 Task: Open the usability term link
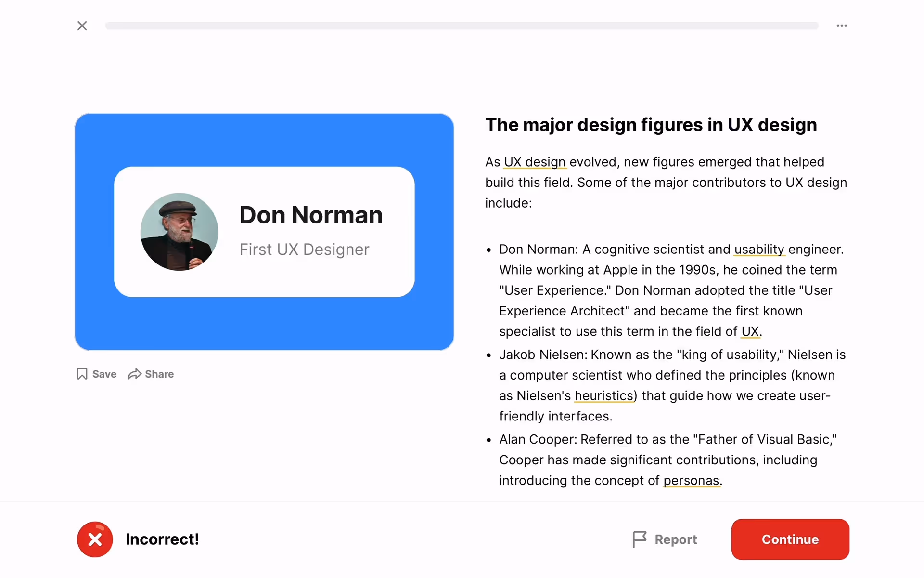[759, 249]
